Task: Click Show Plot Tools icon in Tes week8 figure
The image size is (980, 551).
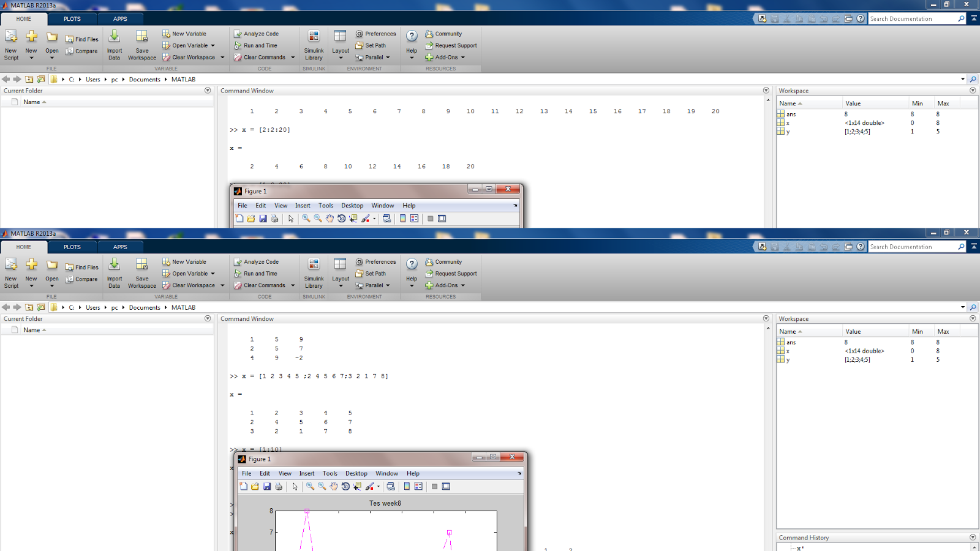Action: 446,486
